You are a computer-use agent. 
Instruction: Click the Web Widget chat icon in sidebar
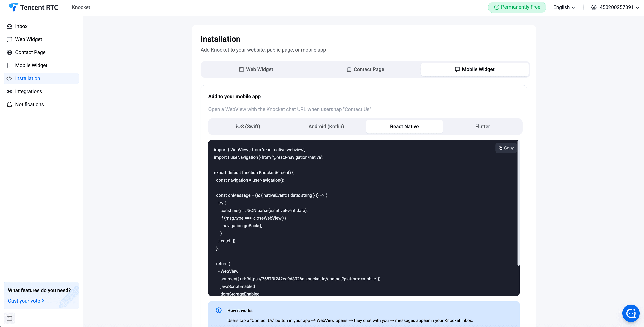10,39
